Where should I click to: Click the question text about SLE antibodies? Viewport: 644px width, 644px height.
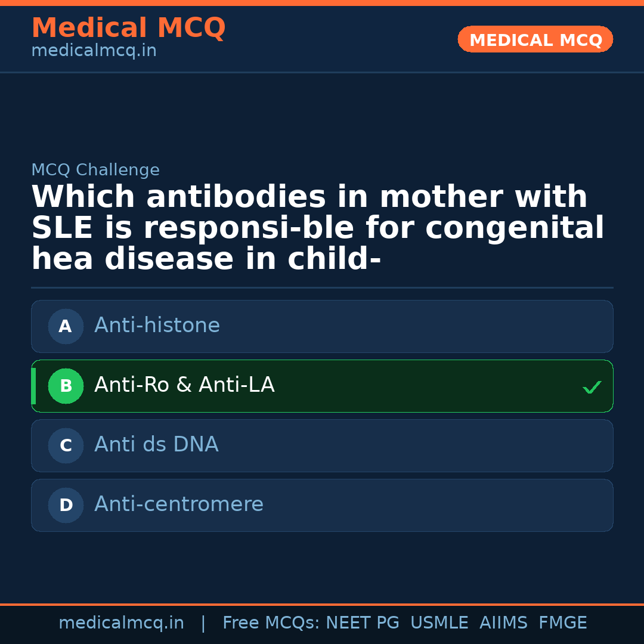click(x=317, y=228)
